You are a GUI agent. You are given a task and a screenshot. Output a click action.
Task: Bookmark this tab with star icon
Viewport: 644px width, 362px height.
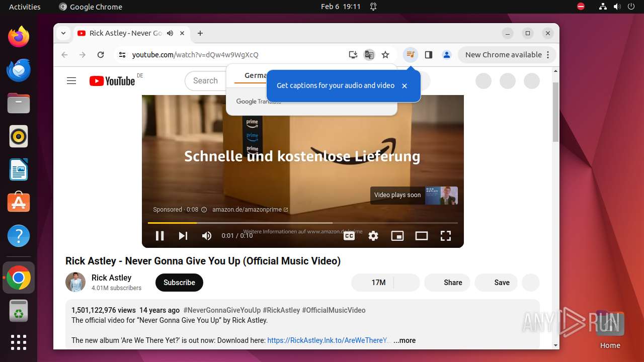tap(385, 55)
